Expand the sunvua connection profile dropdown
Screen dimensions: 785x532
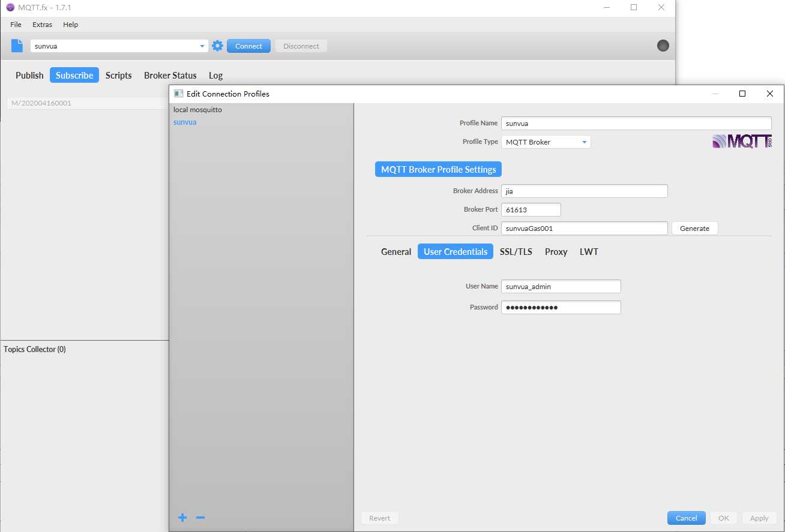[x=202, y=46]
